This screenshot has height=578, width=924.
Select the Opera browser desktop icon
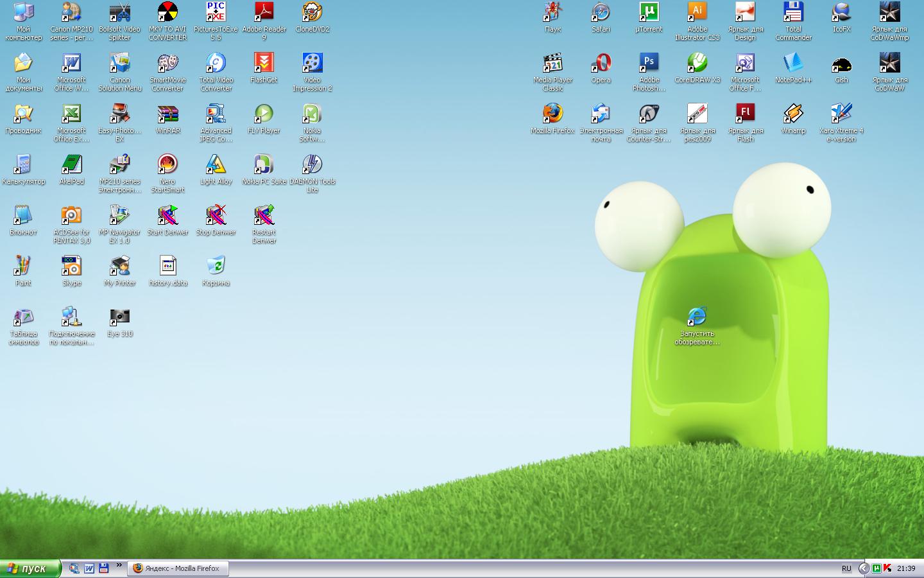601,64
